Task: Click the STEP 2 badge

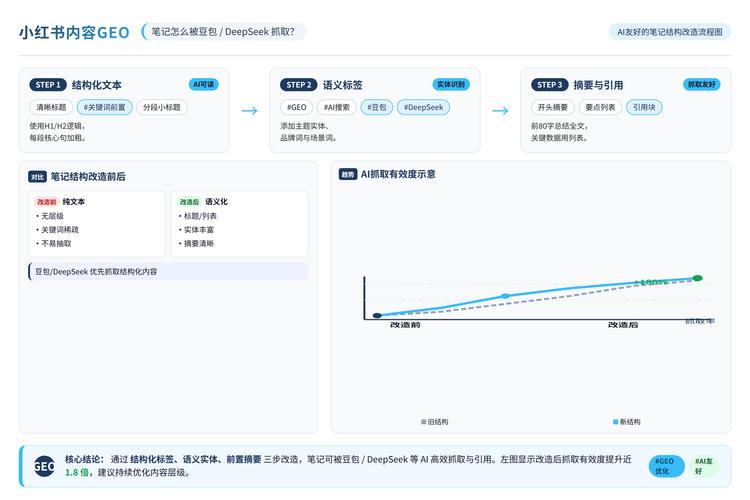Action: (x=298, y=85)
